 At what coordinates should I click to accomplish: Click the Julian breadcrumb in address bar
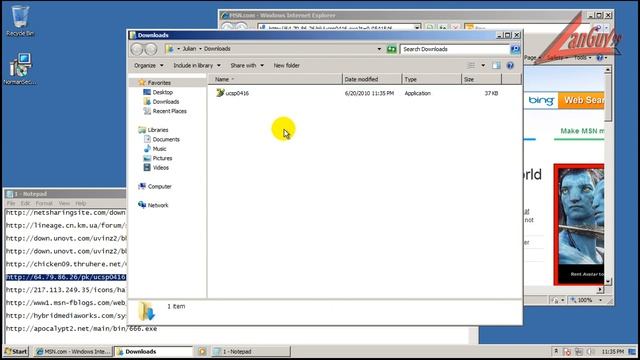[x=189, y=49]
